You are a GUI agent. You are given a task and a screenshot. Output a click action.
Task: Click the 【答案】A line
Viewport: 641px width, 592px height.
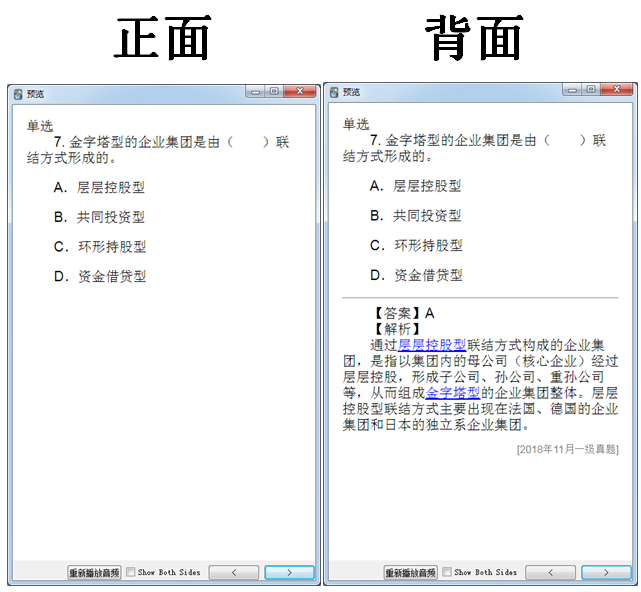click(403, 313)
